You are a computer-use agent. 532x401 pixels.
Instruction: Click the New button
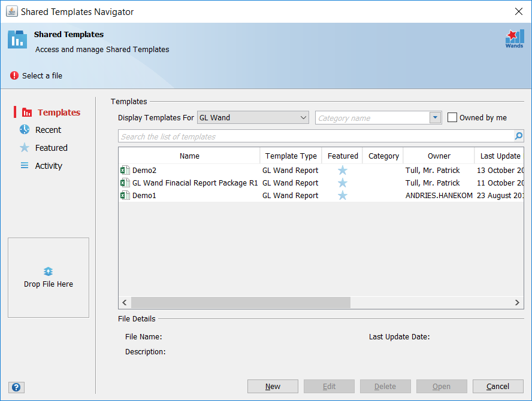(273, 387)
